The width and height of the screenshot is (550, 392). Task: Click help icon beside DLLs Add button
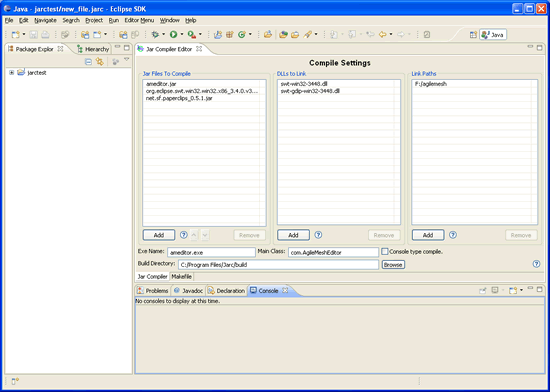pyautogui.click(x=318, y=235)
